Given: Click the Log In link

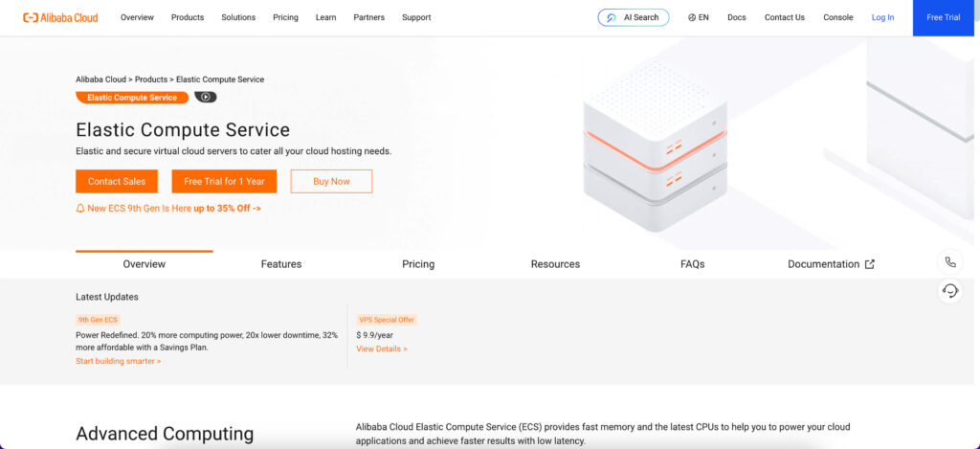Looking at the screenshot, I should [882, 17].
